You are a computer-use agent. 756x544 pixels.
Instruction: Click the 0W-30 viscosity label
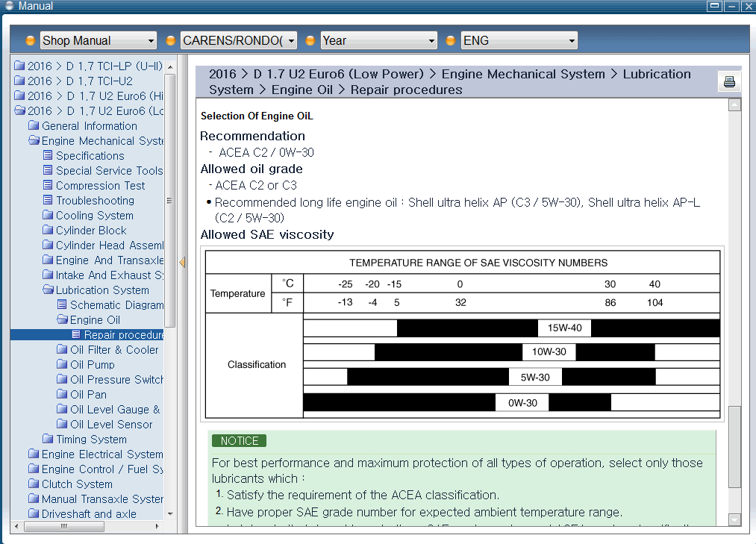click(522, 403)
